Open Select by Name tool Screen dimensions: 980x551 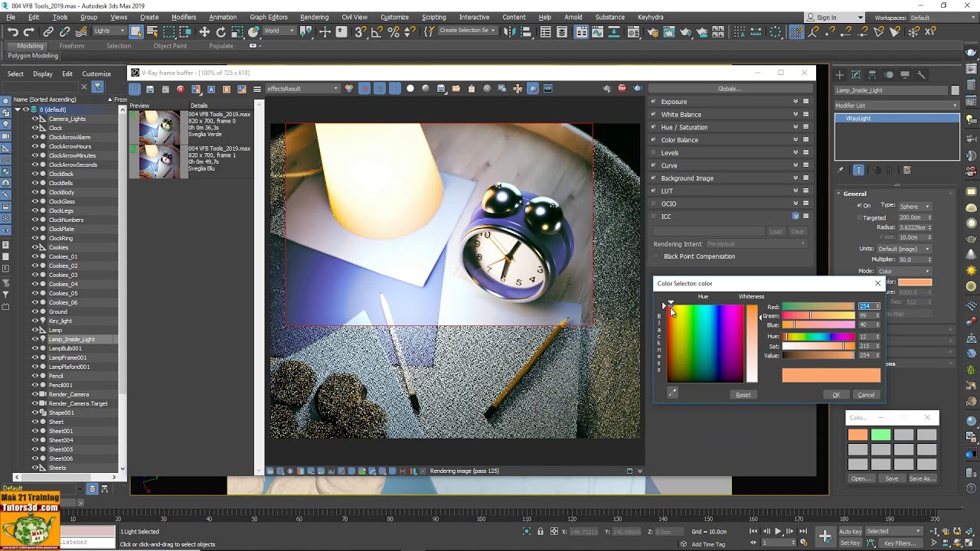[x=152, y=31]
